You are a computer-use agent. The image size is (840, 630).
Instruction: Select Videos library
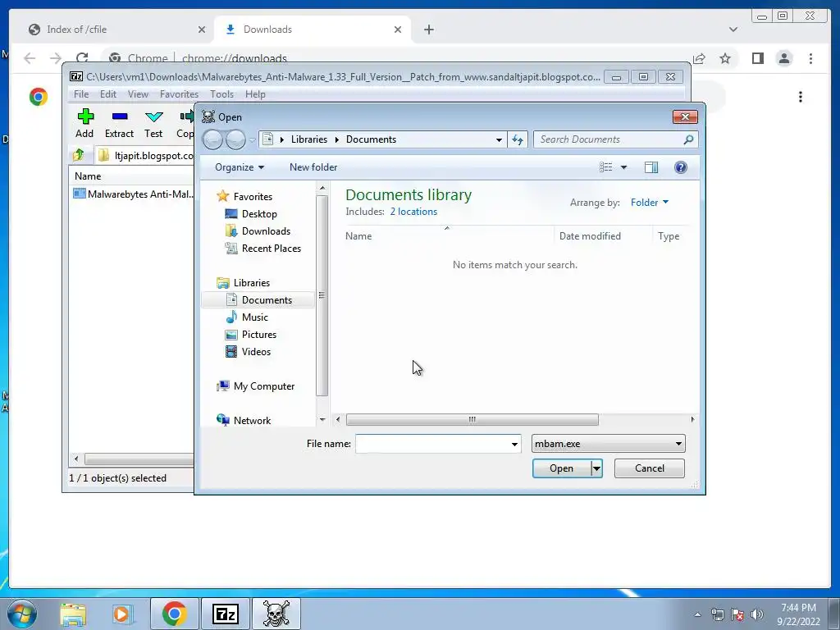(256, 351)
